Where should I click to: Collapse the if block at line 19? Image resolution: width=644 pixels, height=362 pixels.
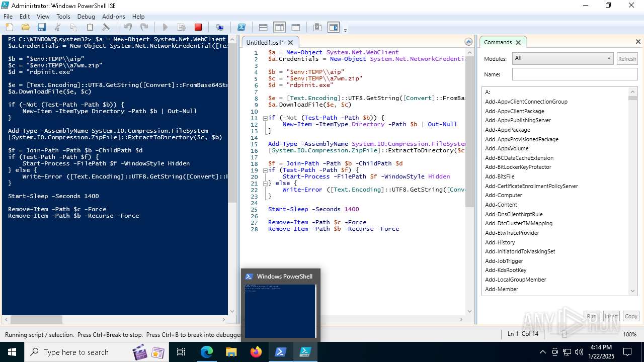tap(265, 170)
